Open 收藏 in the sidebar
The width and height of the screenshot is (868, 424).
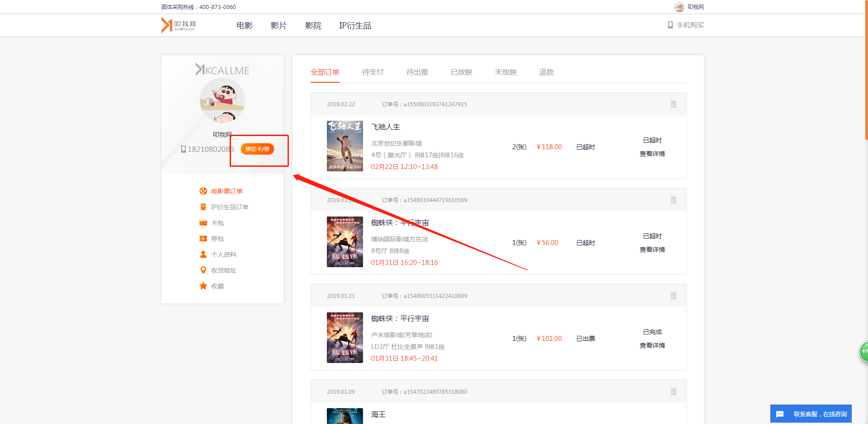click(x=217, y=286)
